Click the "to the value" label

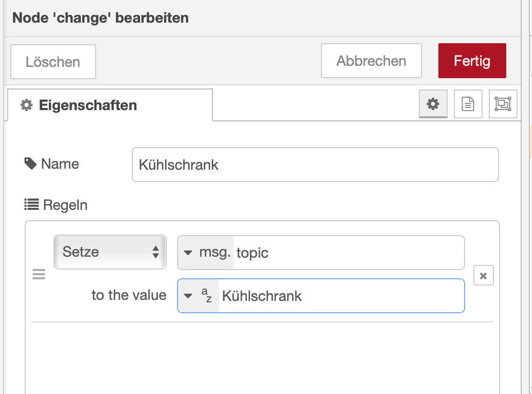click(x=129, y=295)
